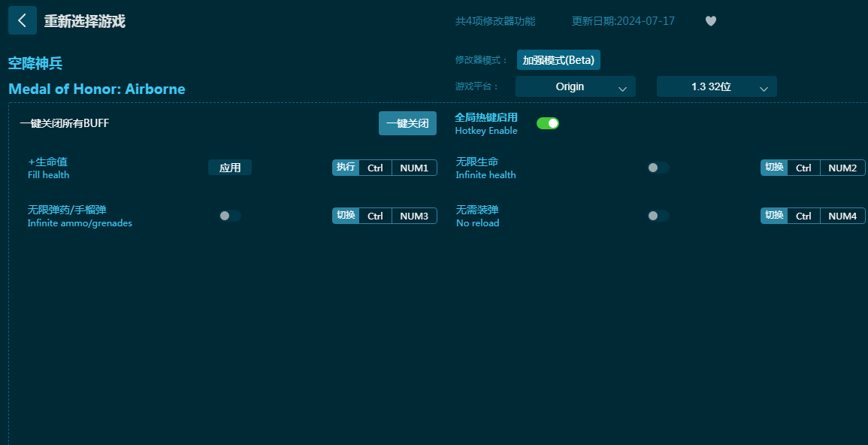Click the 一键关闭 button

tap(407, 123)
